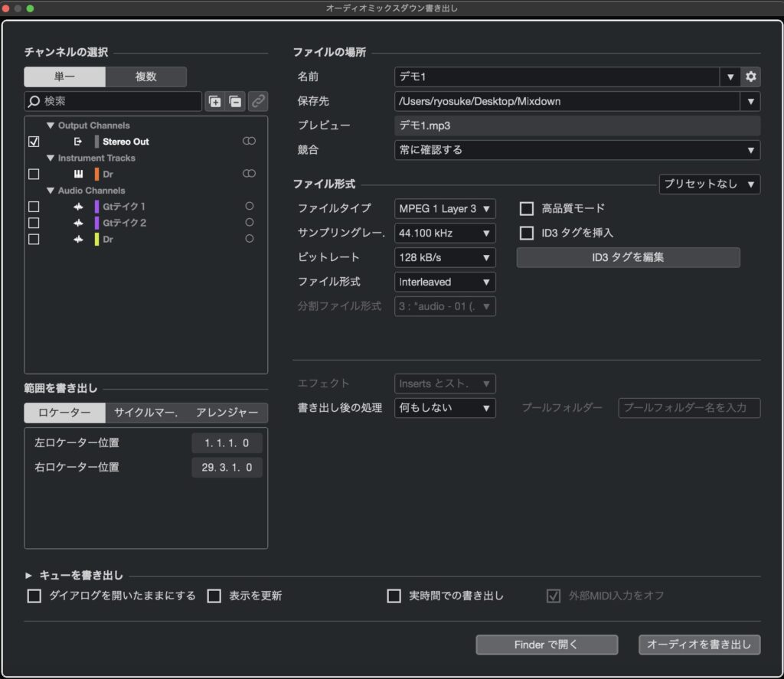Click the オーディオを書き出し button

click(699, 645)
